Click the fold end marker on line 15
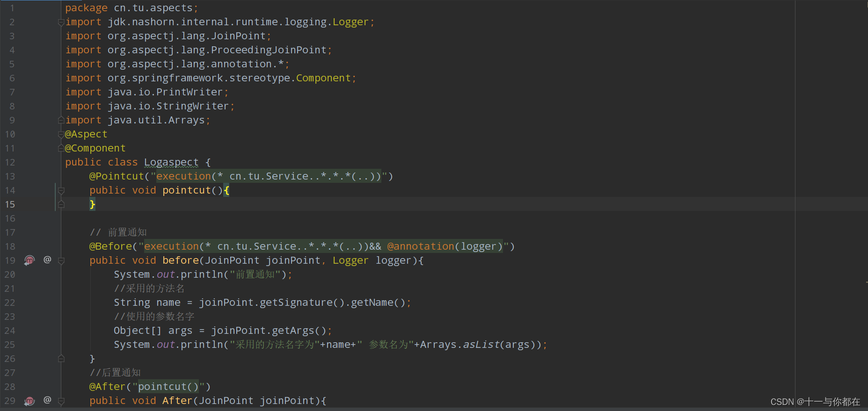The image size is (868, 411). (x=61, y=204)
